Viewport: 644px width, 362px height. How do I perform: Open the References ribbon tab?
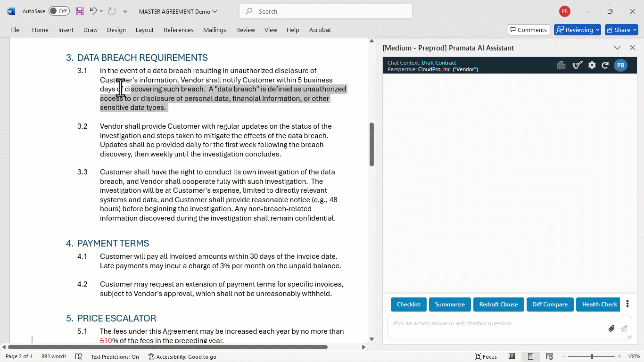point(179,30)
